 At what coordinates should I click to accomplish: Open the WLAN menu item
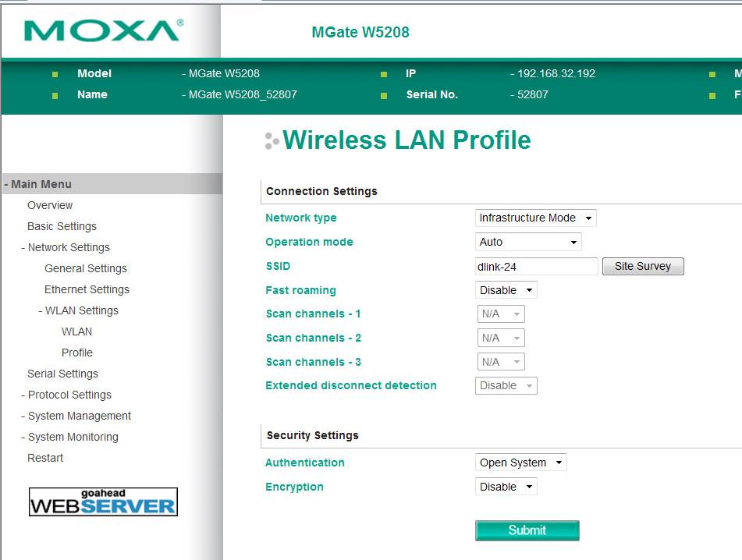[76, 331]
